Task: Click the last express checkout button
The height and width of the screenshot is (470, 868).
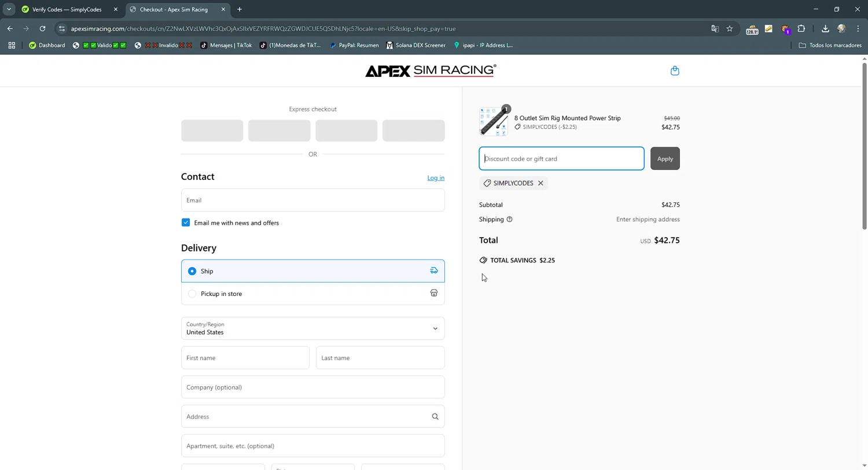Action: point(413,131)
